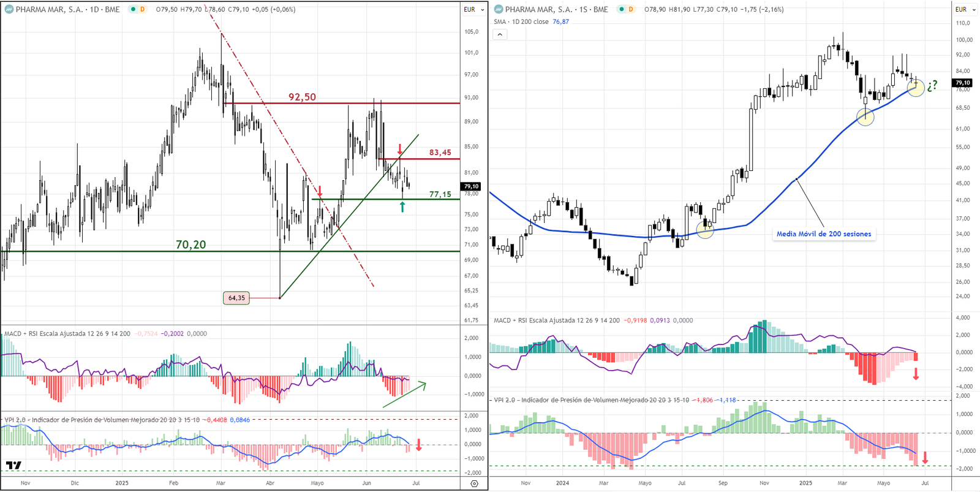Click the 105,0 level on daily price scale
The height and width of the screenshot is (492, 980).
click(472, 32)
